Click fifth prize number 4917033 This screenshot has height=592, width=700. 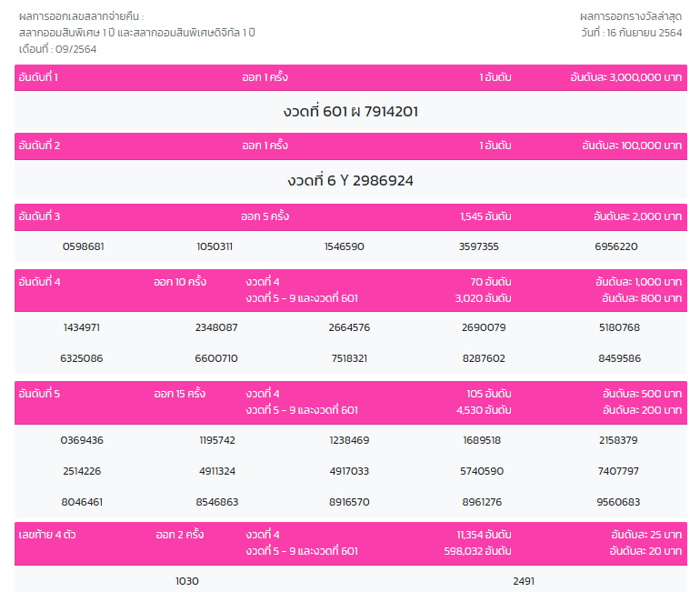pos(349,471)
